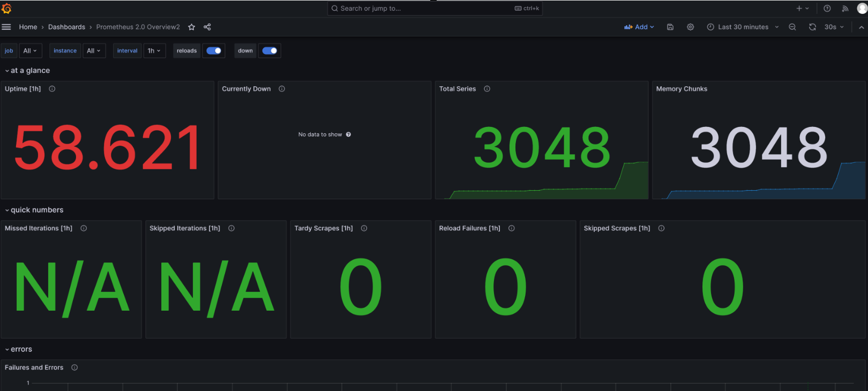The image size is (868, 391).
Task: Click the No data to show message
Action: tap(320, 134)
